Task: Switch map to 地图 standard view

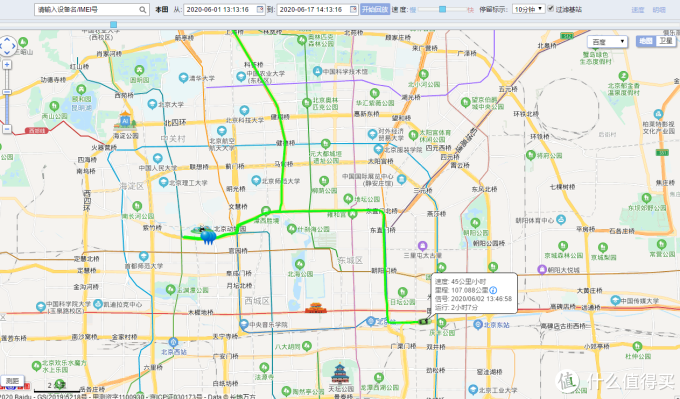Action: [x=646, y=41]
